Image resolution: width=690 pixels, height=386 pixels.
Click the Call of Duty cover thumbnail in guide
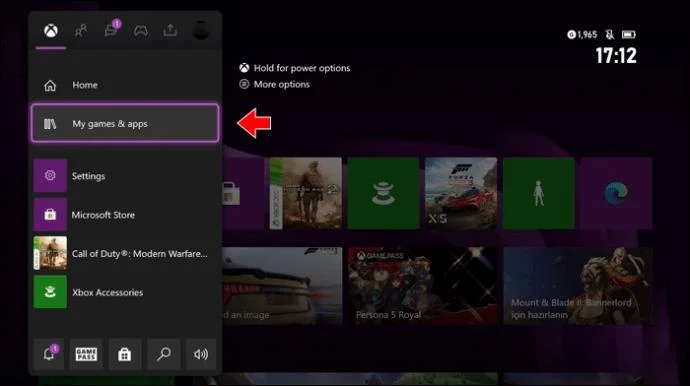coord(50,254)
